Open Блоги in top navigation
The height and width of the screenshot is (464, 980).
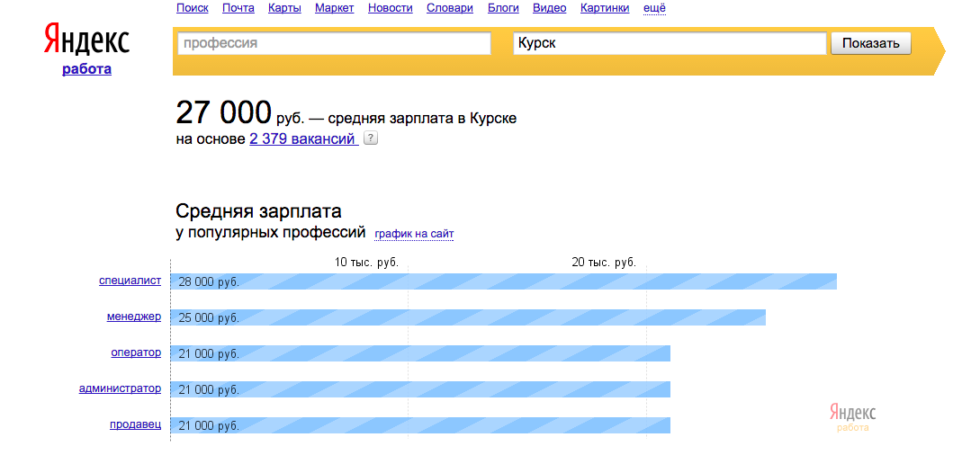click(502, 8)
